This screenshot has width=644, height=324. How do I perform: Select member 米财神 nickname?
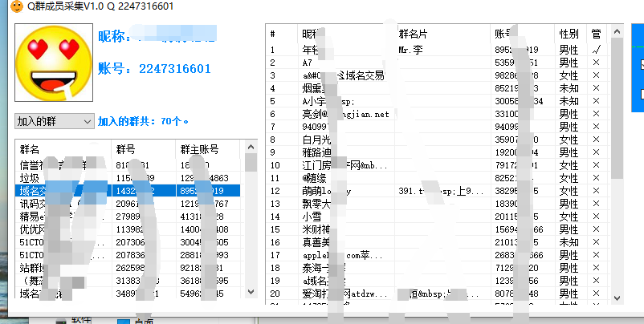click(x=316, y=229)
